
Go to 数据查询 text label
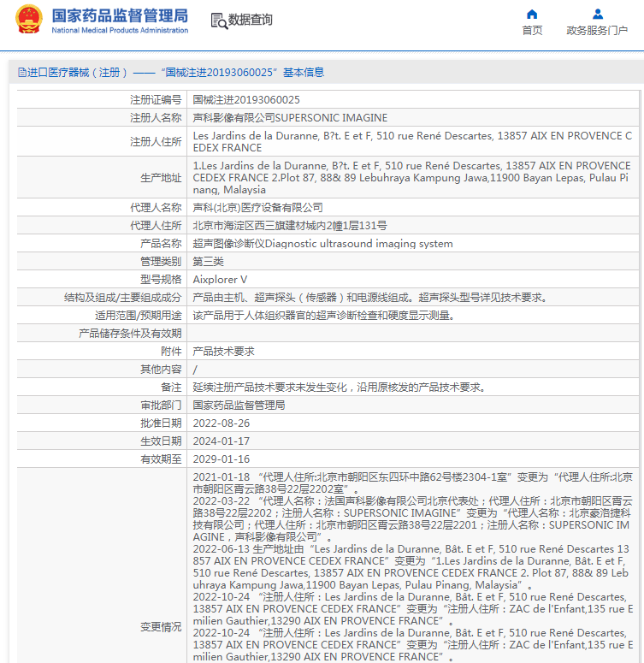coord(251,20)
